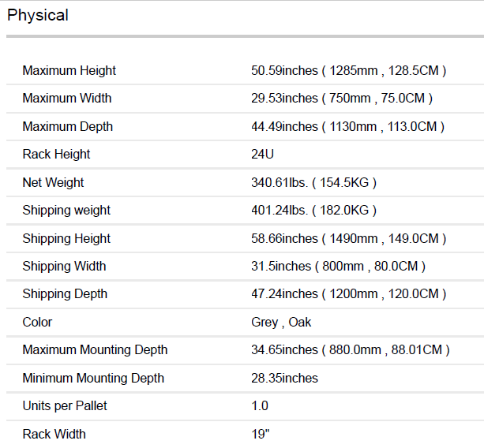
Task: Click the 31.5inches shipping width value
Action: (x=338, y=267)
